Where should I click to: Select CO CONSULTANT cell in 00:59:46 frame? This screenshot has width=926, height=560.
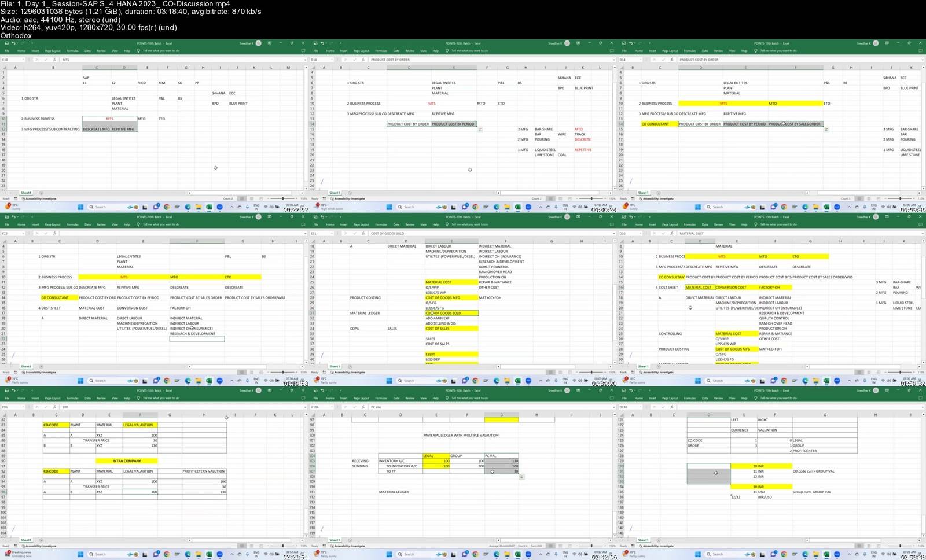659,124
